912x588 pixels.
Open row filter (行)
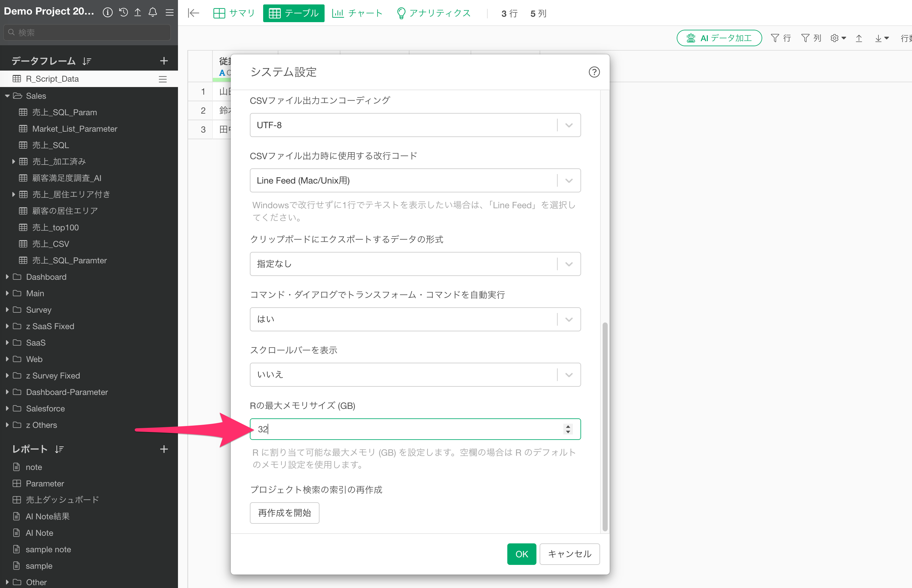point(781,38)
